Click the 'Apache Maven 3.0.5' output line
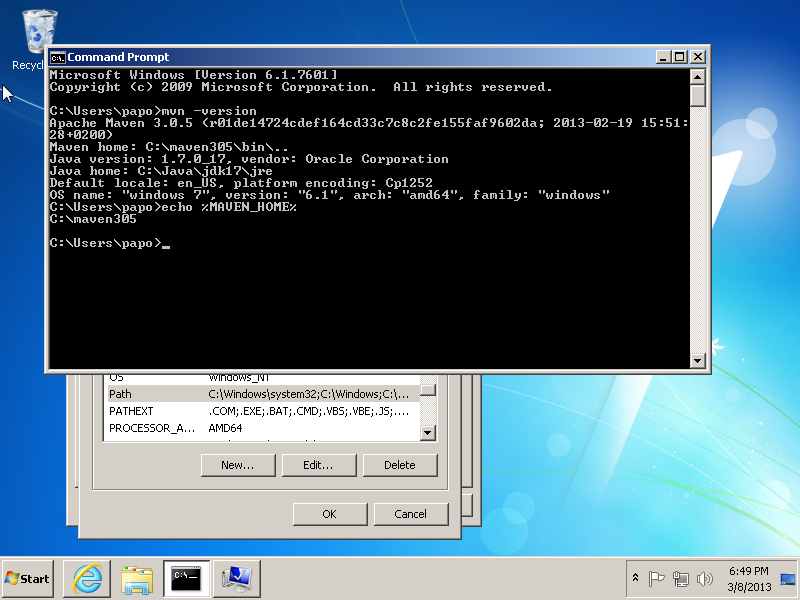Viewport: 800px width, 600px height. [x=369, y=129]
